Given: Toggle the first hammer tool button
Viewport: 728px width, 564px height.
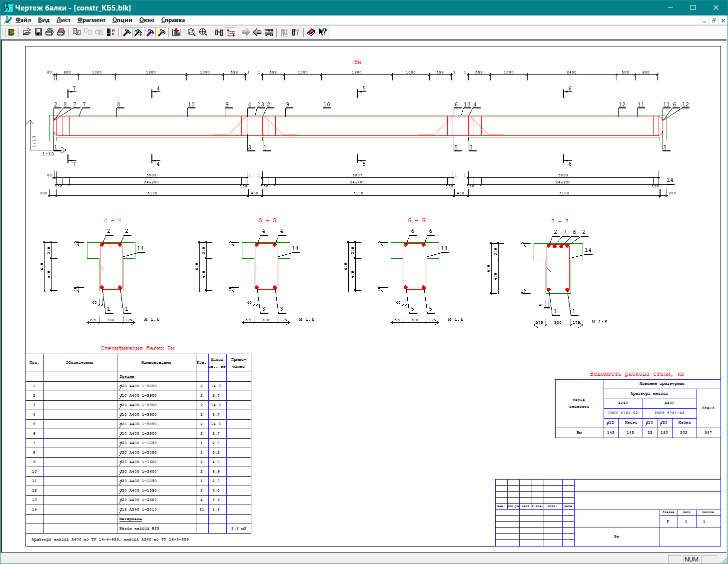Looking at the screenshot, I should 127,32.
